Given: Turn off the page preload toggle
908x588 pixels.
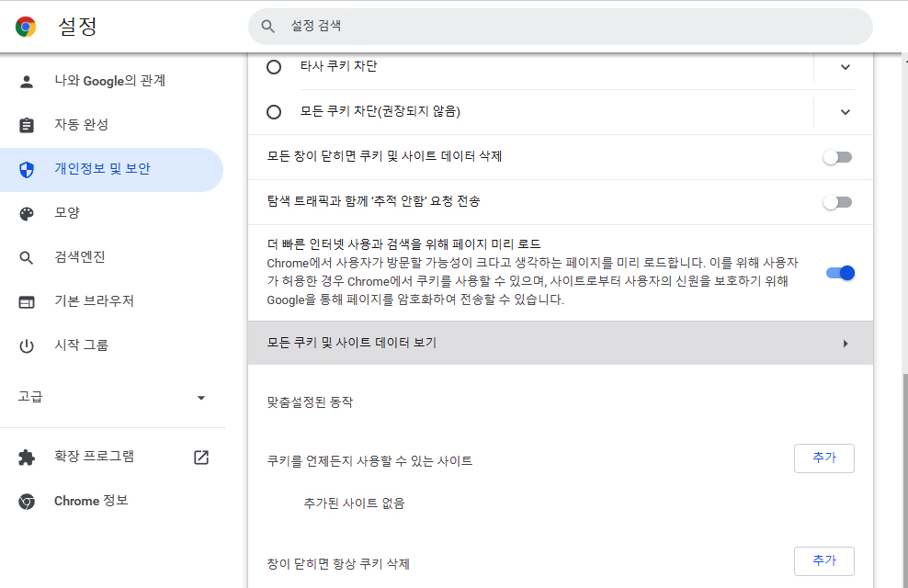Looking at the screenshot, I should (839, 272).
